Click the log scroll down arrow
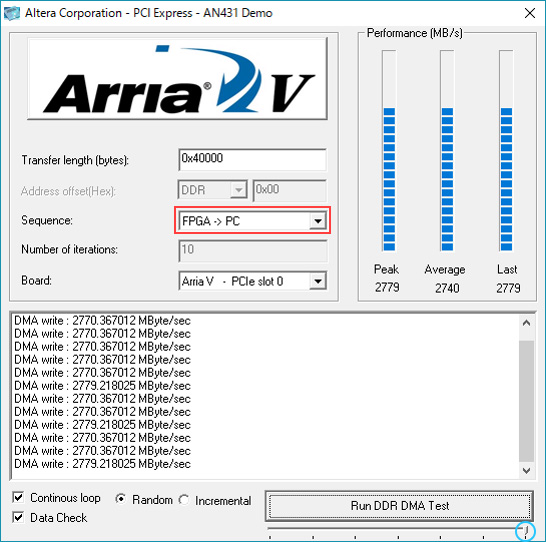This screenshot has width=546, height=542. 526,471
